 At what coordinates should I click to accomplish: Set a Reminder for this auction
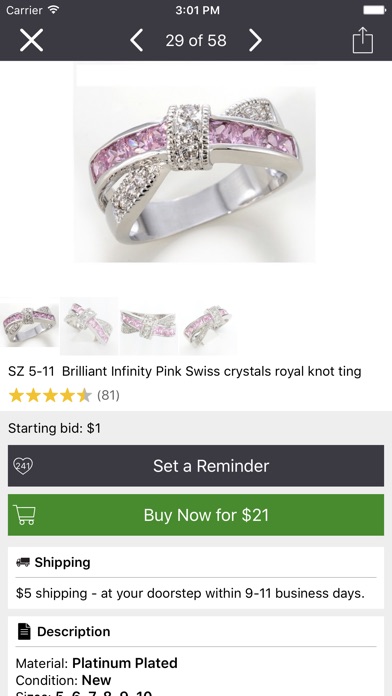pos(196,466)
